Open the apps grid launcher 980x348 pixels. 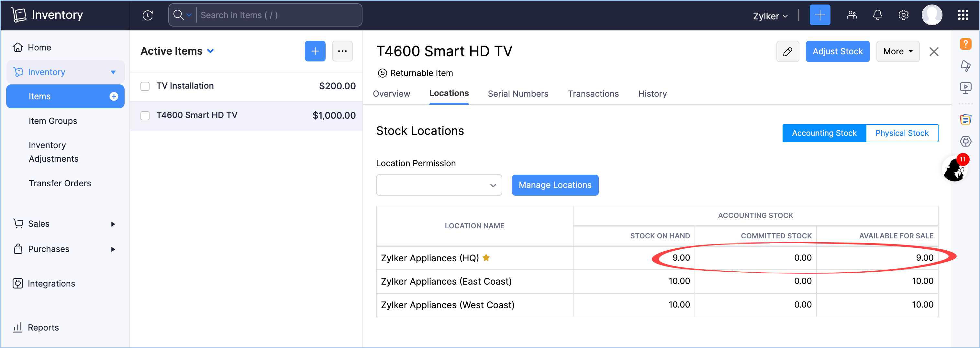click(963, 15)
